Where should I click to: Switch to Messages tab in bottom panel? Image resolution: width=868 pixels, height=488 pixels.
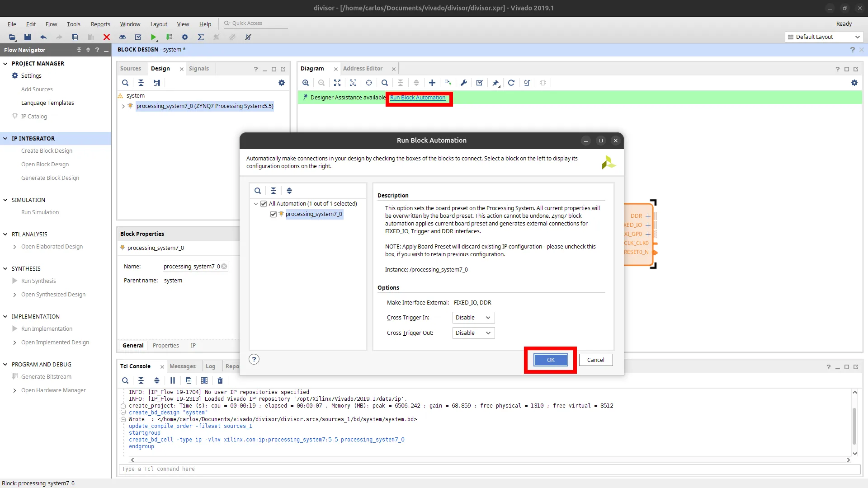(182, 366)
